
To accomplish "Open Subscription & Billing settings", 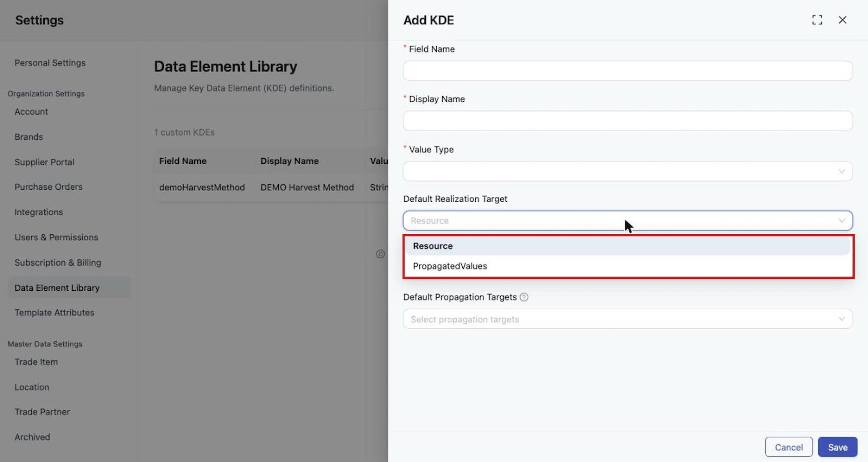I will coord(58,262).
